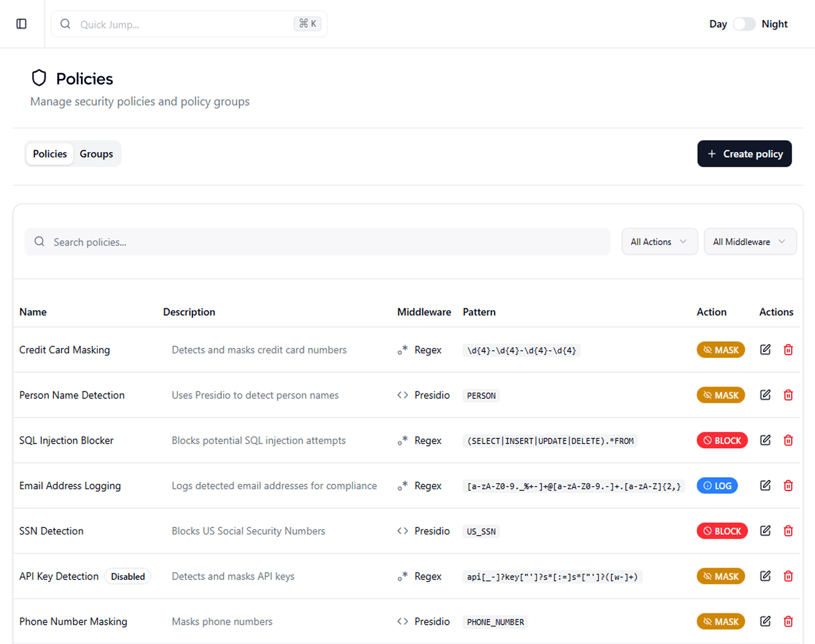This screenshot has height=644, width=815.
Task: Click the Day label
Action: coord(718,24)
